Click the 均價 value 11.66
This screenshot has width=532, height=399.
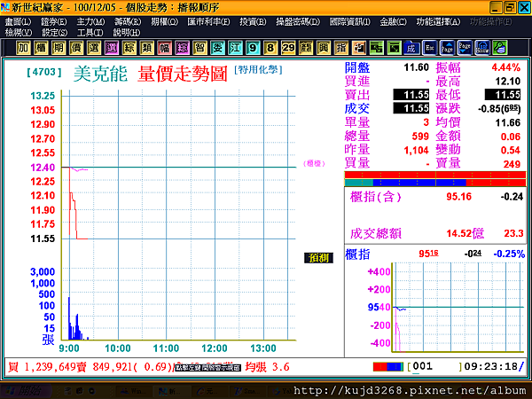pyautogui.click(x=507, y=123)
